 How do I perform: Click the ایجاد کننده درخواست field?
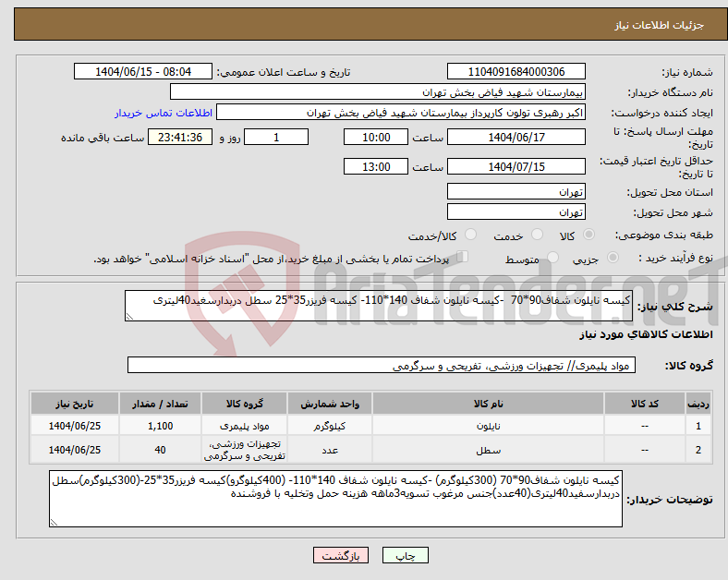401,113
